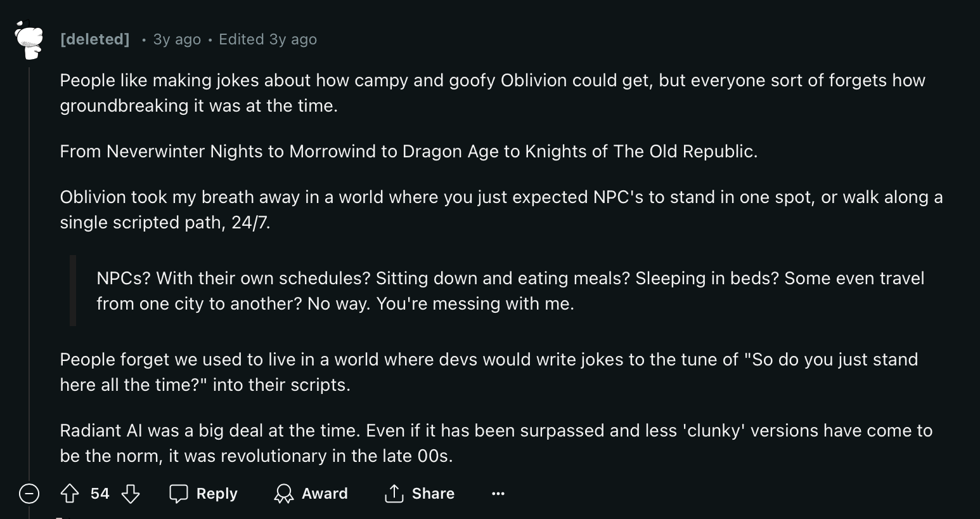Click the [deleted] username
The width and height of the screenshot is (980, 519).
94,39
